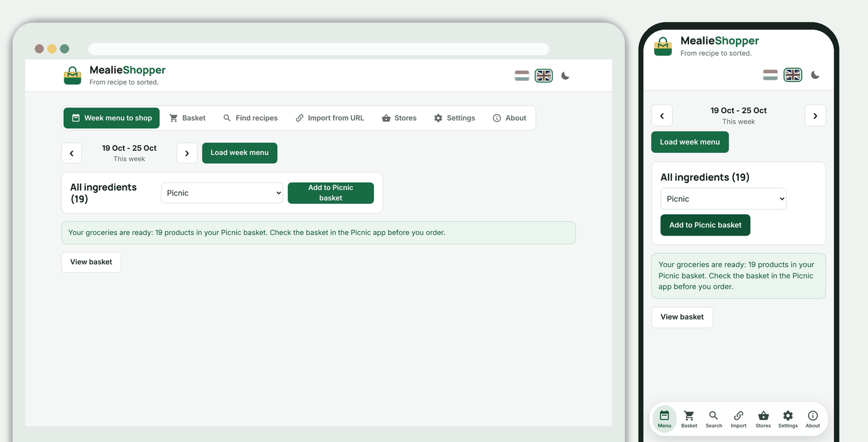Image resolution: width=868 pixels, height=442 pixels.
Task: Click '19 Oct - 25 Oct' date in mobile view
Action: point(738,110)
